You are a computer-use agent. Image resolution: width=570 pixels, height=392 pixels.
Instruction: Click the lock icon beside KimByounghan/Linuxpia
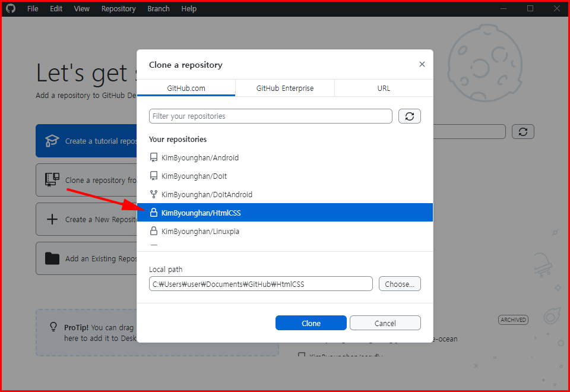[x=154, y=231]
